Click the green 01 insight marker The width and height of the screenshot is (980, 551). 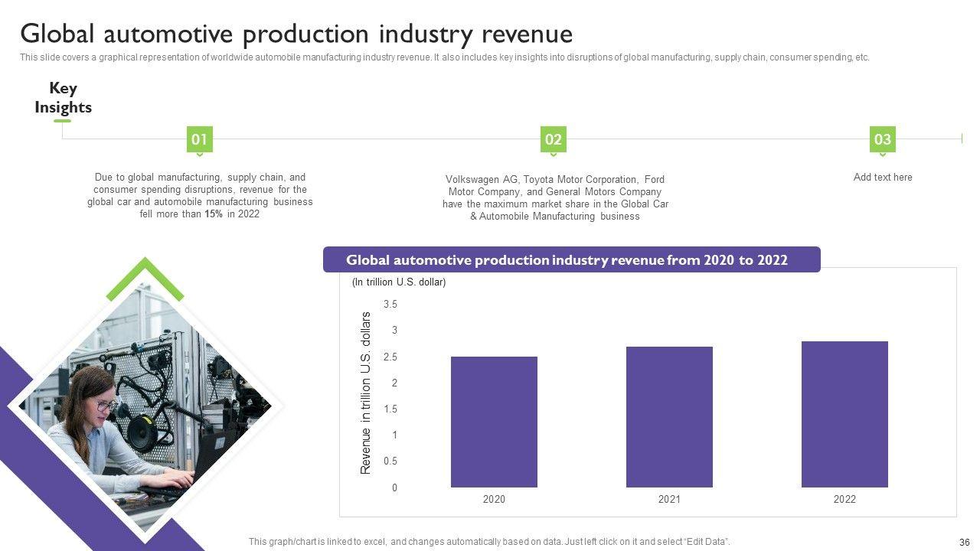199,139
